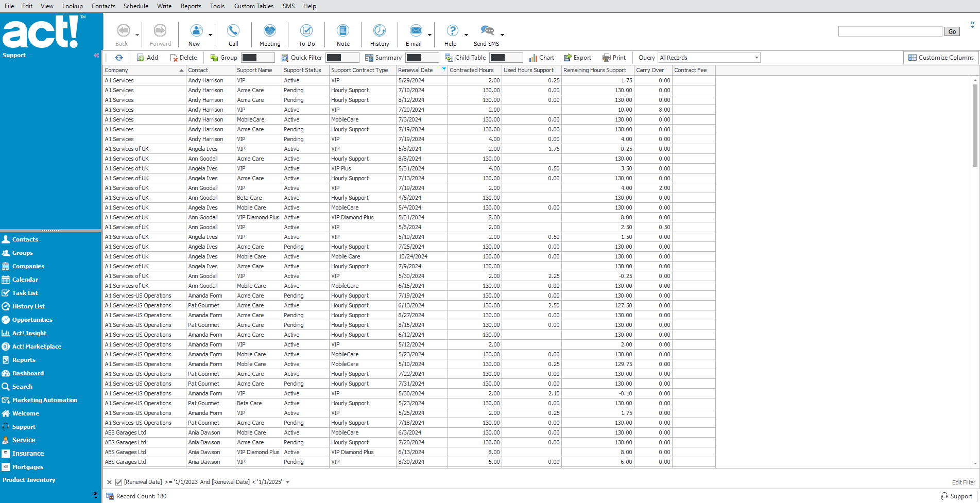Open the Reports menu

tap(191, 6)
